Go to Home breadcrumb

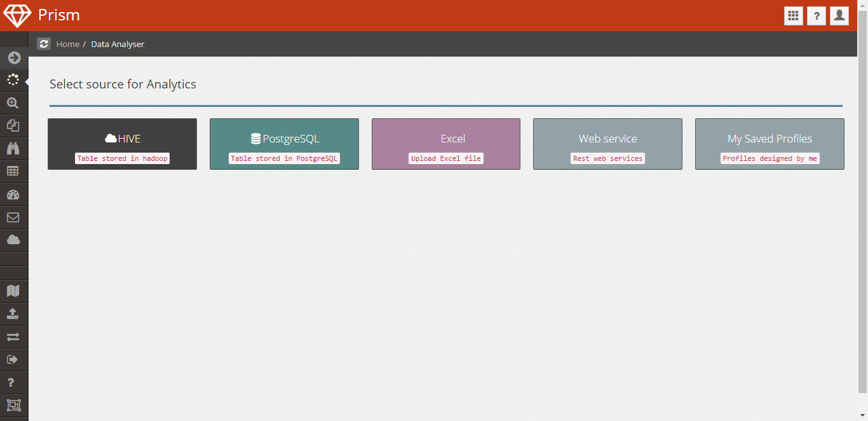pyautogui.click(x=68, y=45)
